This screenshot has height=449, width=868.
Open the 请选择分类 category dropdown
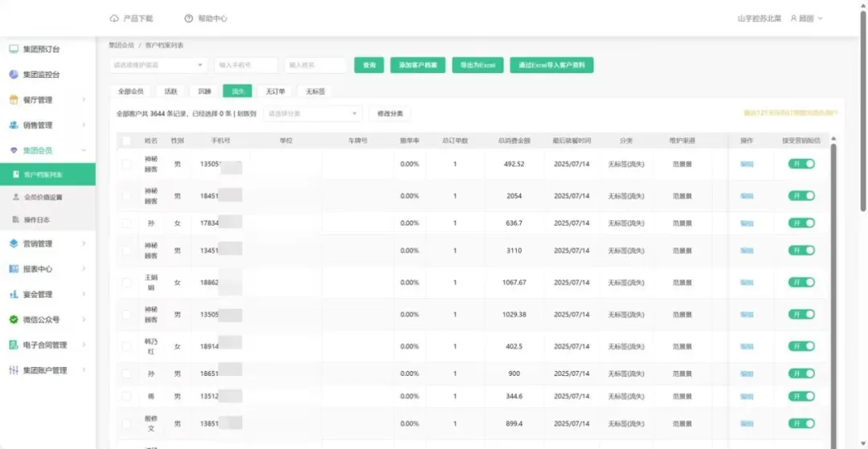312,114
